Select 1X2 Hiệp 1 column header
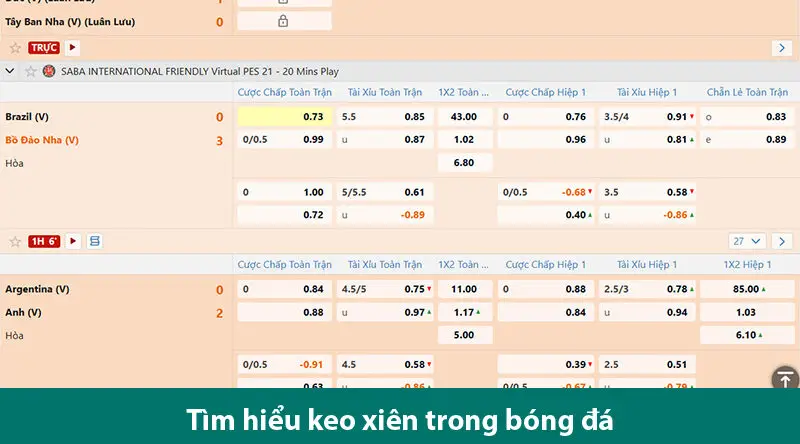 click(747, 264)
